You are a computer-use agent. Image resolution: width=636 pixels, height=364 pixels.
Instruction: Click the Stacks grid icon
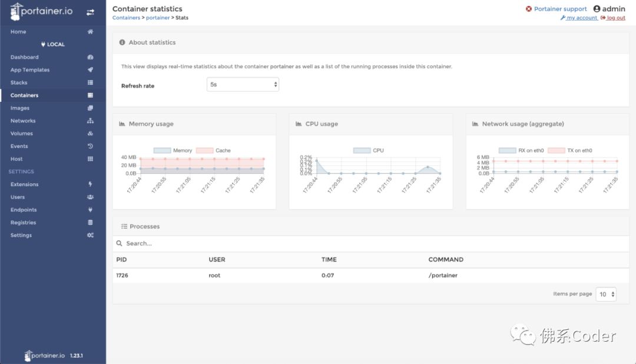coord(90,83)
